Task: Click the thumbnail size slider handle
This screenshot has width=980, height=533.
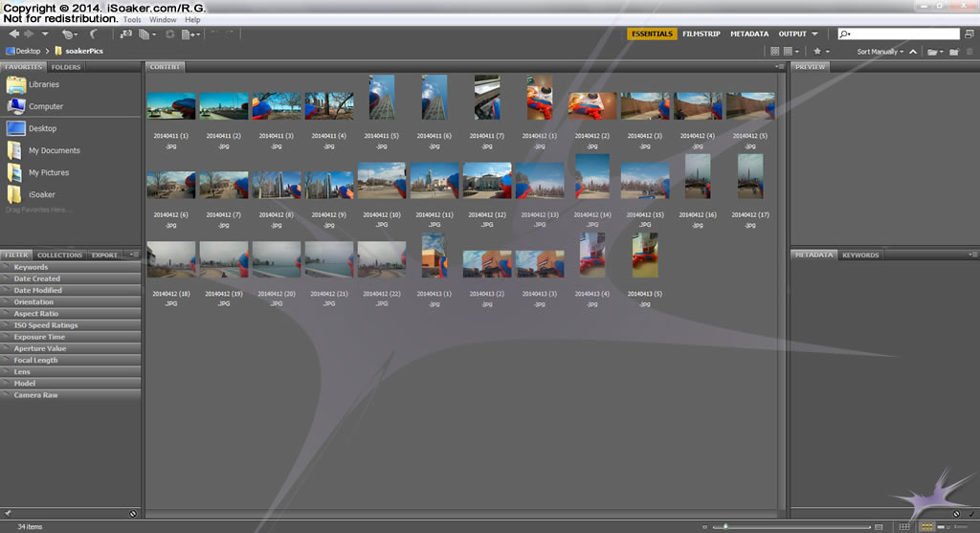Action: (725, 526)
